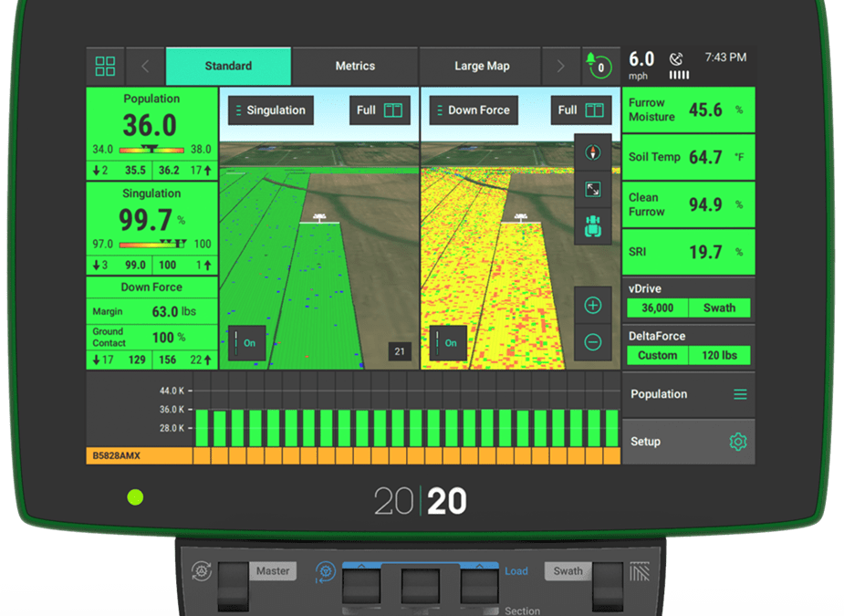Viewport: 844px width, 616px height.
Task: Switch to Large Map tab
Action: (x=482, y=67)
